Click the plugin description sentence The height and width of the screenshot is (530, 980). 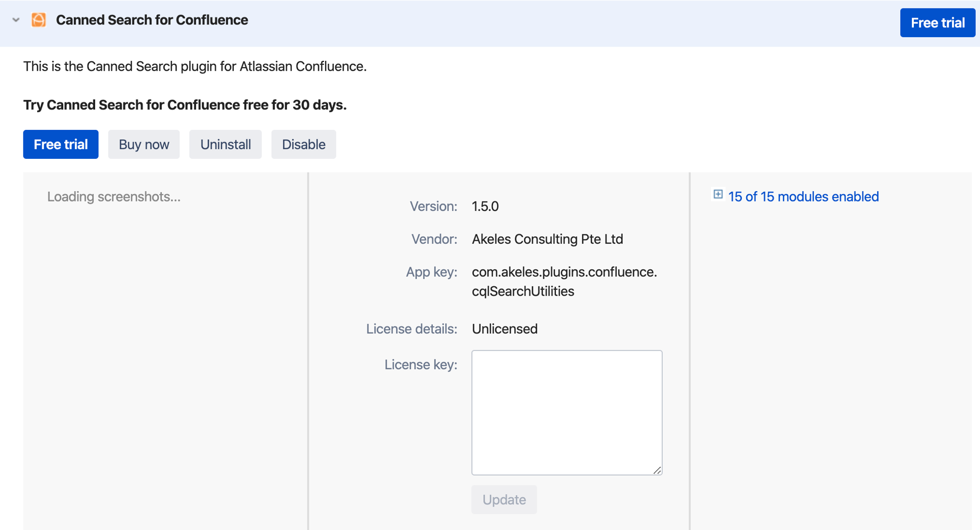(195, 66)
